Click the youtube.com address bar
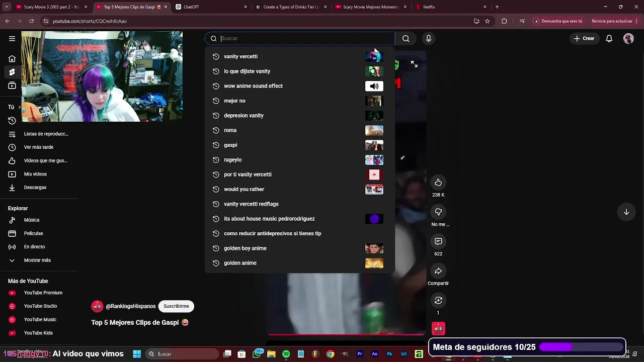 coord(257,21)
